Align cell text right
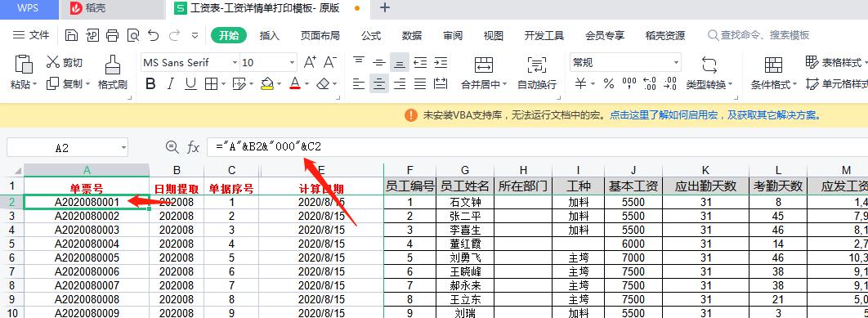This screenshot has width=868, height=318. coord(399,84)
